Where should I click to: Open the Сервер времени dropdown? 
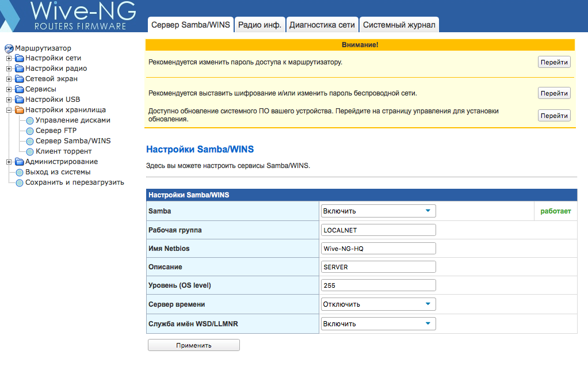coord(379,304)
